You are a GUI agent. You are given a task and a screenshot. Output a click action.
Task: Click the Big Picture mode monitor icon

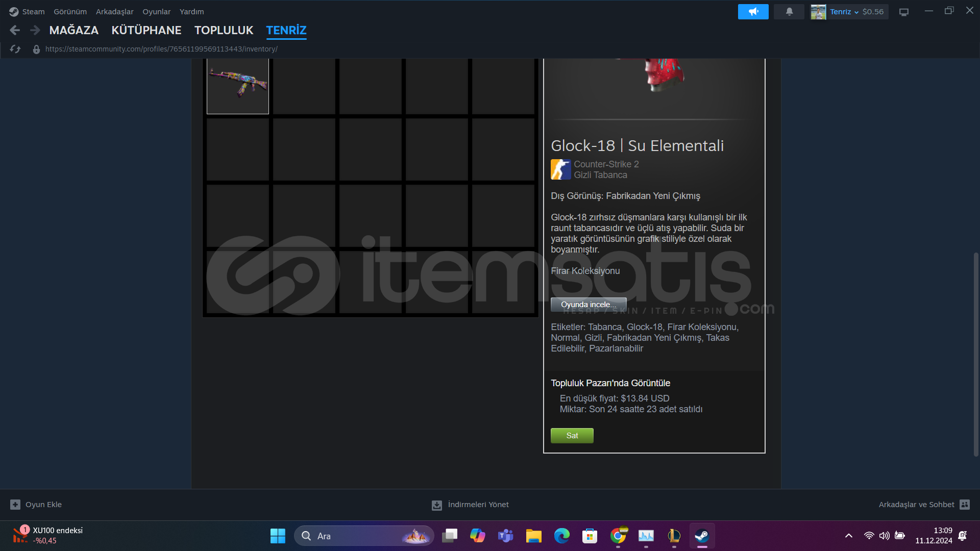[904, 12]
